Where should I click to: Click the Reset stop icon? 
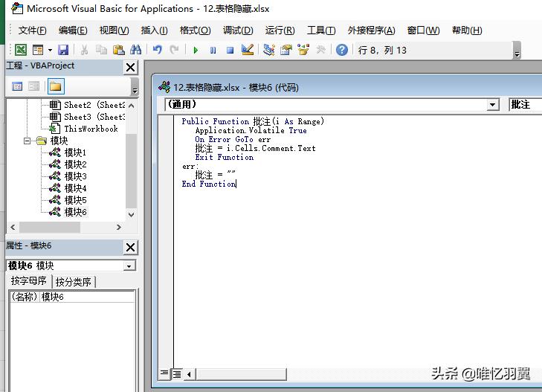[230, 51]
